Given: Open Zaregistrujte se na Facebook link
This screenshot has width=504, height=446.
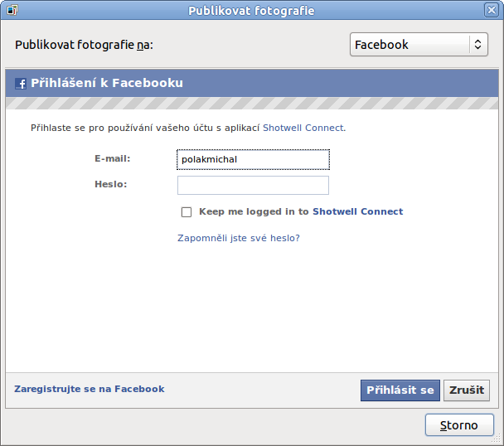Looking at the screenshot, I should [90, 389].
